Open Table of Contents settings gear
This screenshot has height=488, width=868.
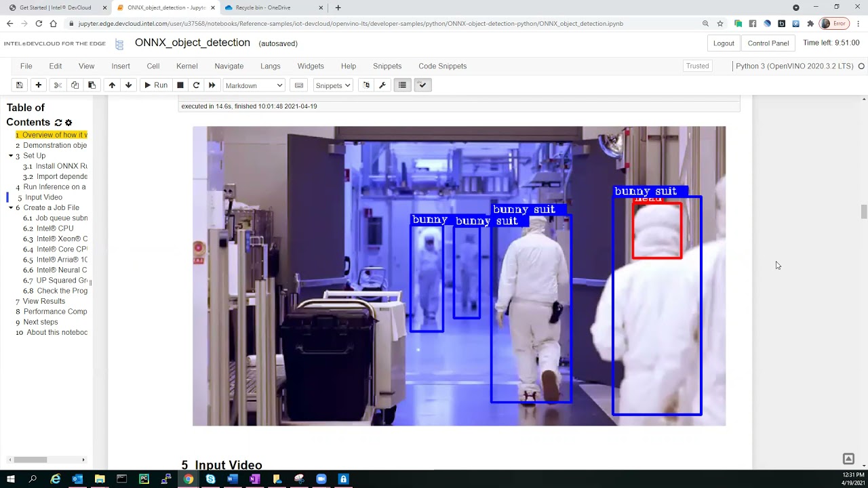68,123
